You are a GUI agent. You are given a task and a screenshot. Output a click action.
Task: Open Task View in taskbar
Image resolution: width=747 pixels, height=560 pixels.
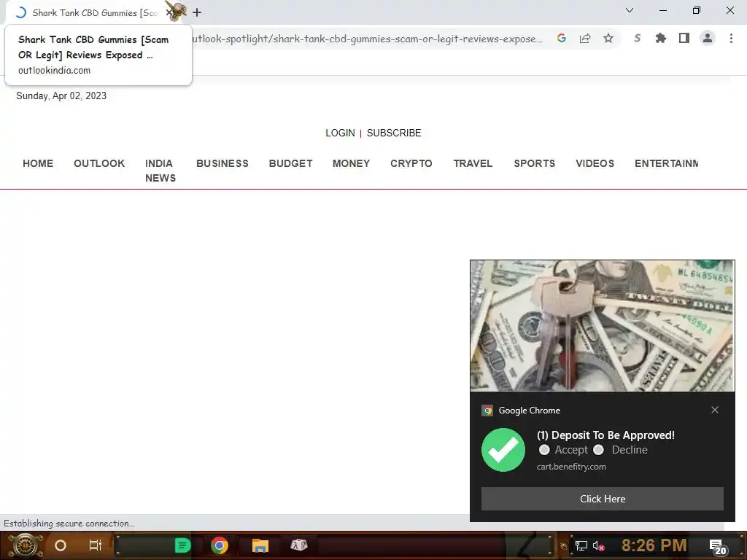pos(96,545)
